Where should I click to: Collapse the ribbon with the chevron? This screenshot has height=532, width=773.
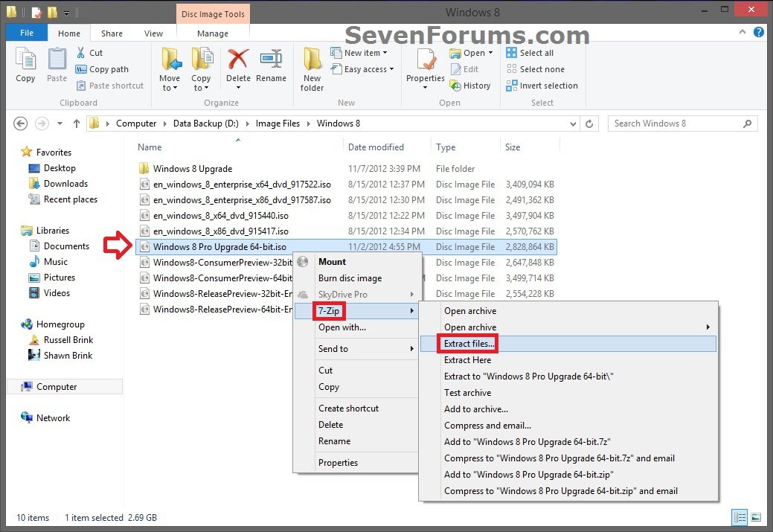pyautogui.click(x=742, y=32)
